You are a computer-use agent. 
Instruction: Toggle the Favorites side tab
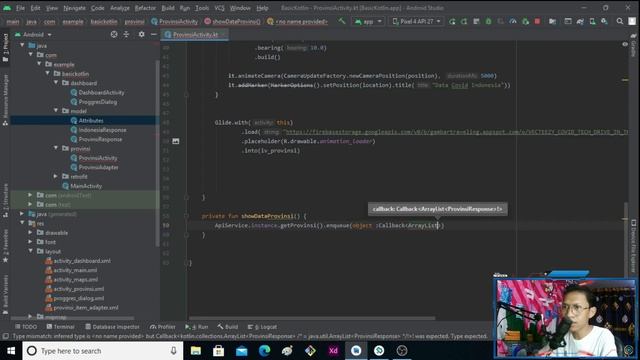pyautogui.click(x=5, y=246)
